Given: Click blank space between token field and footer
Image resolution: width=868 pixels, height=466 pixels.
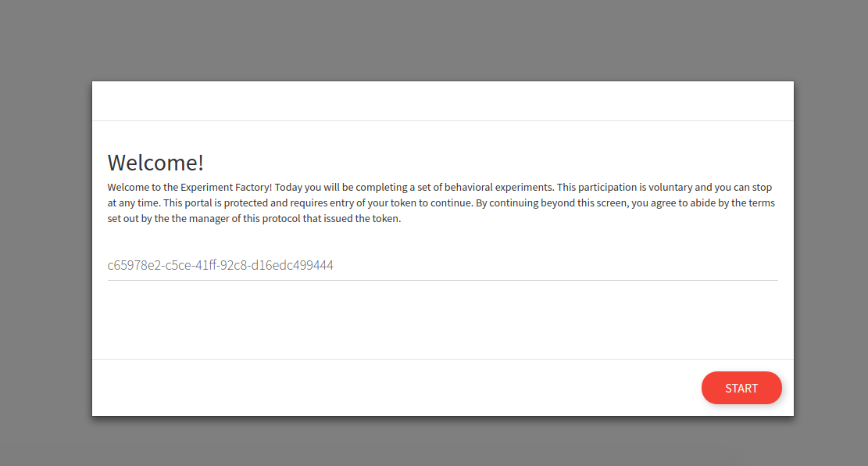Looking at the screenshot, I should click(x=442, y=321).
